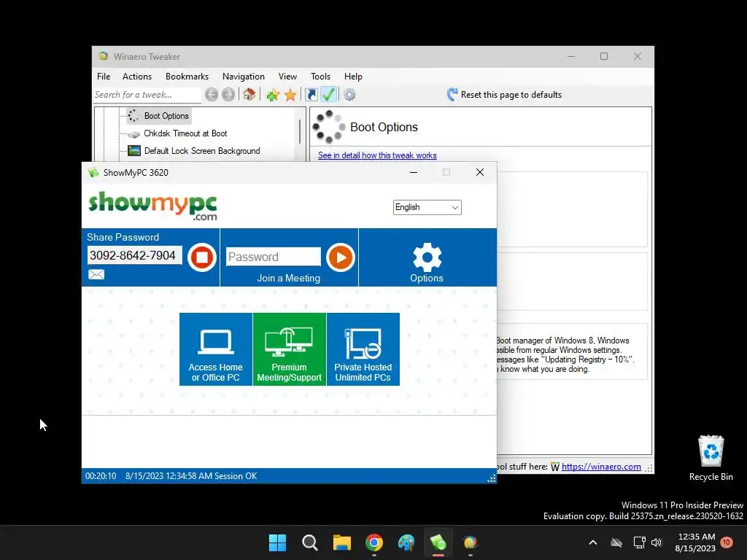The width and height of the screenshot is (747, 560).
Task: Select Chkdsk Timeout at Boot tree item
Action: coord(178,133)
